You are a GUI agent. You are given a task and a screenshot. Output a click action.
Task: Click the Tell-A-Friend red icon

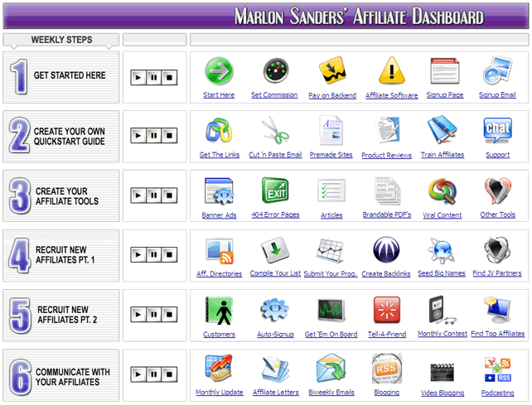386,310
